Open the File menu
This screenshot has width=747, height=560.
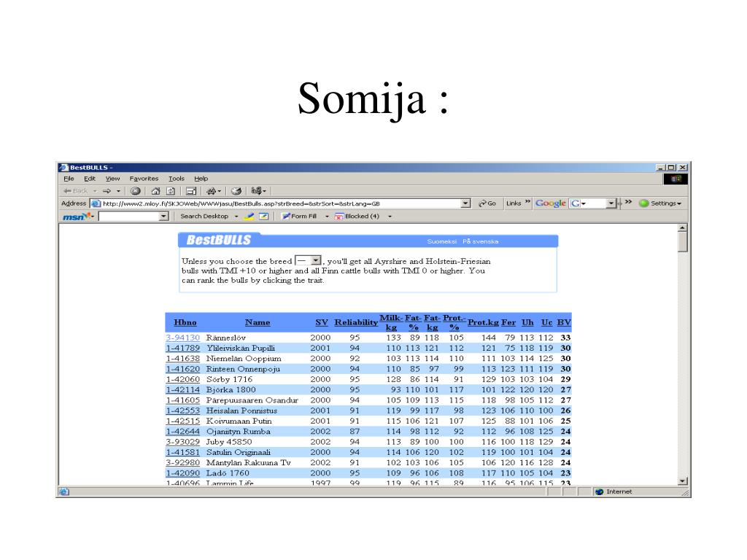69,179
